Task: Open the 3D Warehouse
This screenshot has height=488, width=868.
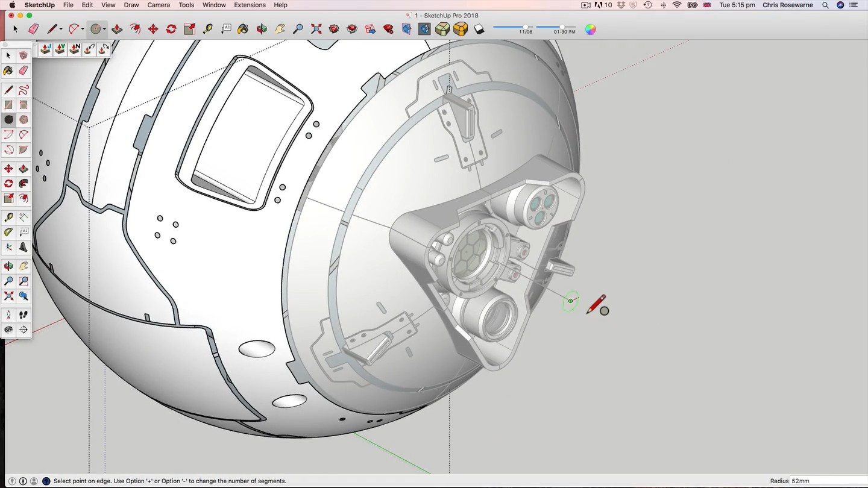Action: [x=334, y=29]
